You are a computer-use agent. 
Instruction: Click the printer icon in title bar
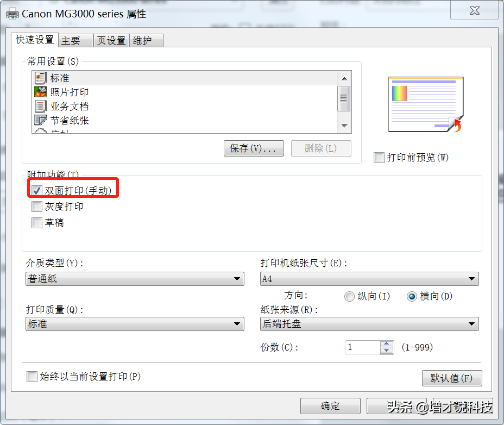(x=12, y=14)
